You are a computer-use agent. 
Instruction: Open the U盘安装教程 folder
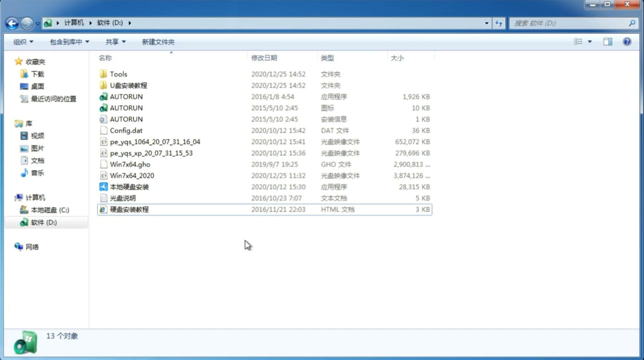[x=128, y=85]
